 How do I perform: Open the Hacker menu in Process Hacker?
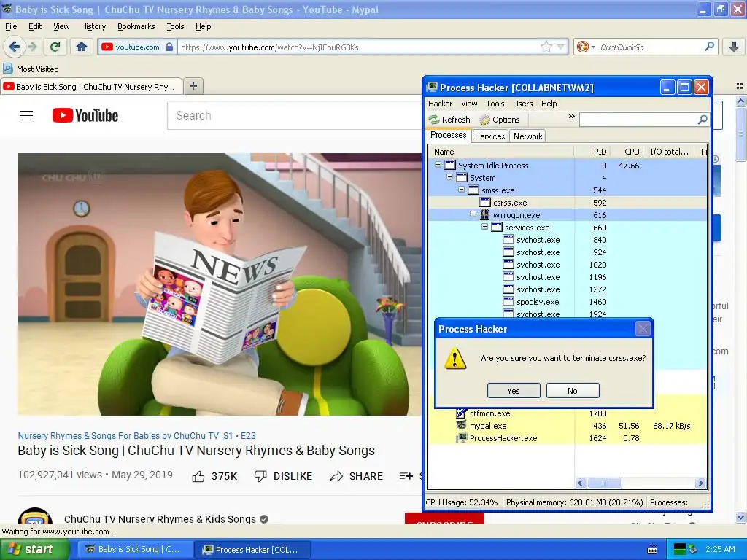pos(440,104)
